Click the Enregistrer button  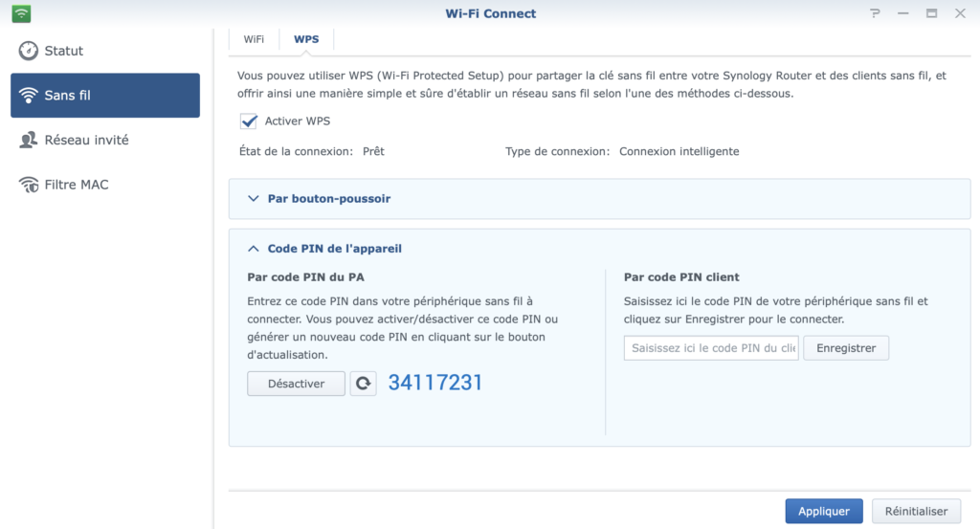point(846,348)
